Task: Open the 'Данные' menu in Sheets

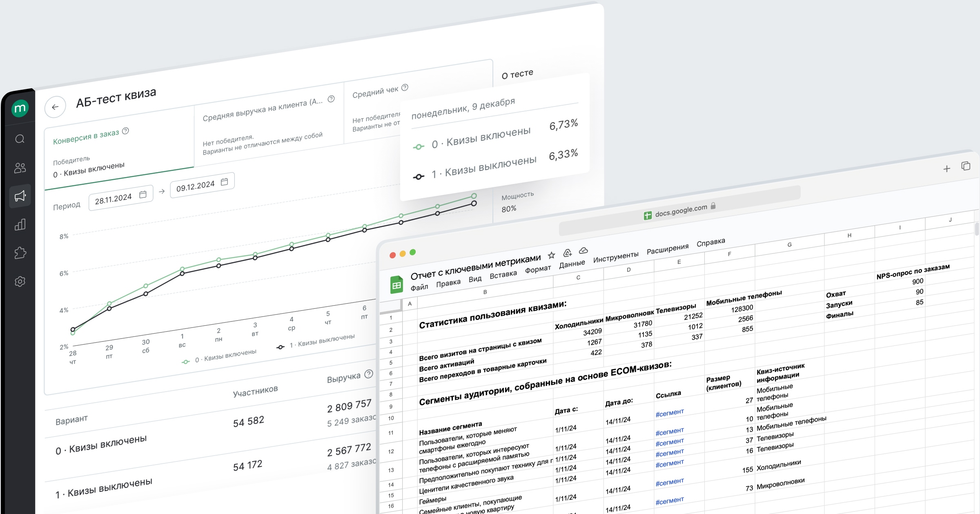Action: [572, 264]
